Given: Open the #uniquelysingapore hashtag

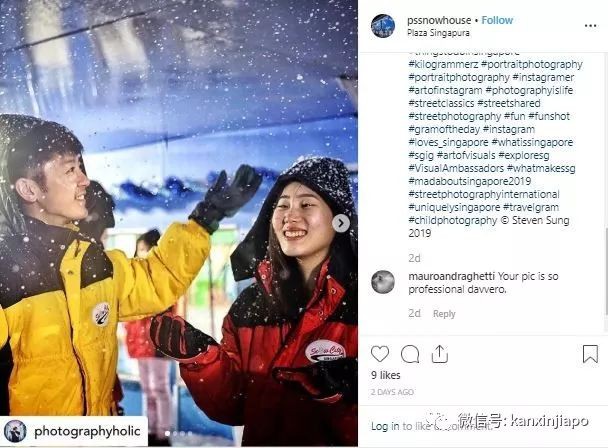Looking at the screenshot, I should tap(454, 207).
